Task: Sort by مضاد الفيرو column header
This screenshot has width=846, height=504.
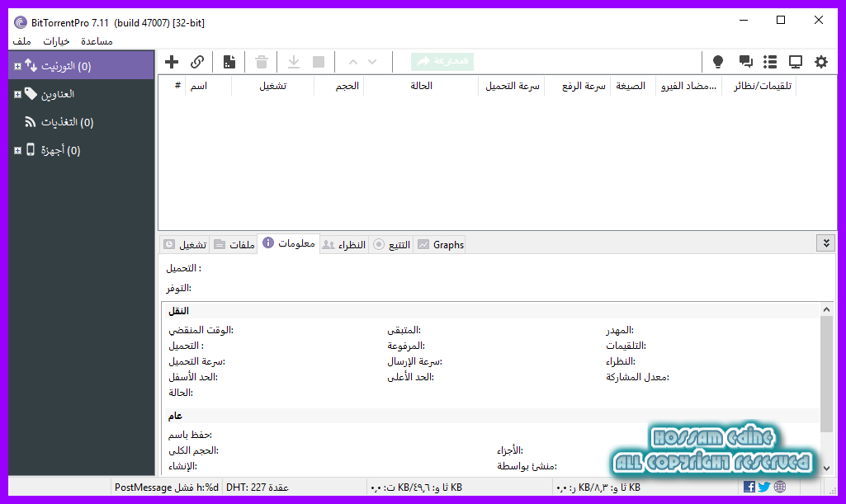Action: 689,86
